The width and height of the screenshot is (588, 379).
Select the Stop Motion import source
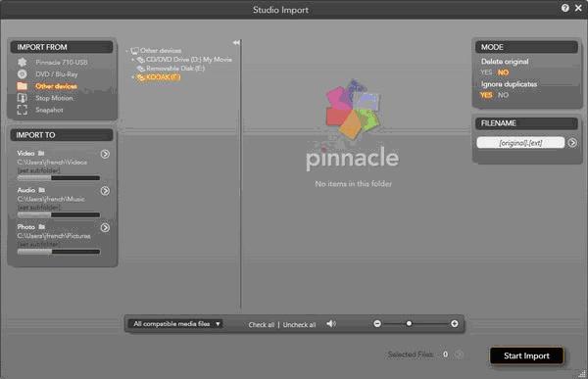[x=54, y=98]
